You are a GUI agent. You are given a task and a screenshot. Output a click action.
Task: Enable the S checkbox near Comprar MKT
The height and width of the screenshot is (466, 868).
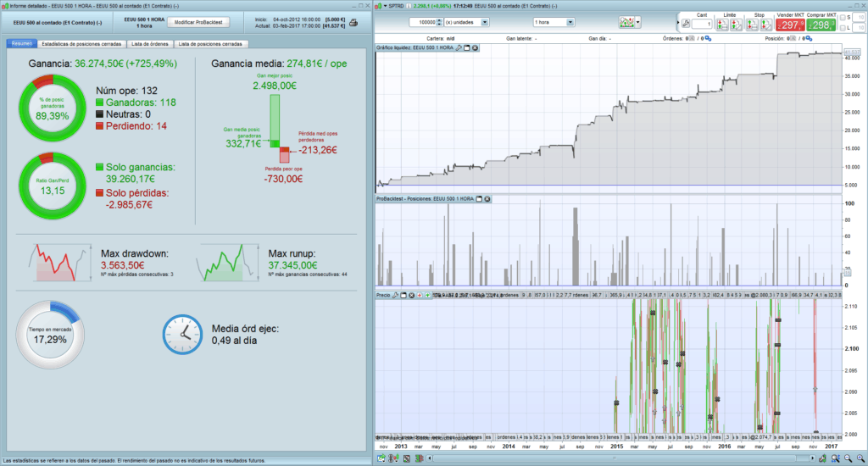843,16
